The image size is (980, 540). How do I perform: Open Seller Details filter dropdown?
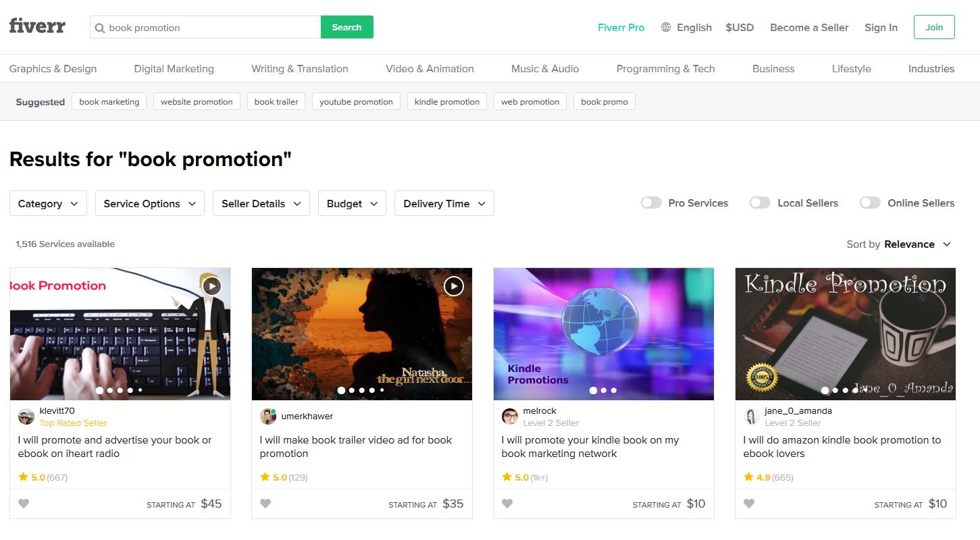(261, 203)
